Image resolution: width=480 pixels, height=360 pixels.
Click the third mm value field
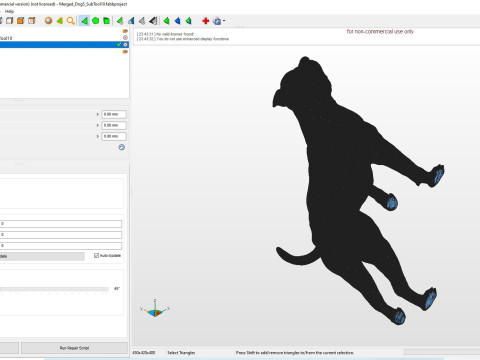pyautogui.click(x=114, y=136)
